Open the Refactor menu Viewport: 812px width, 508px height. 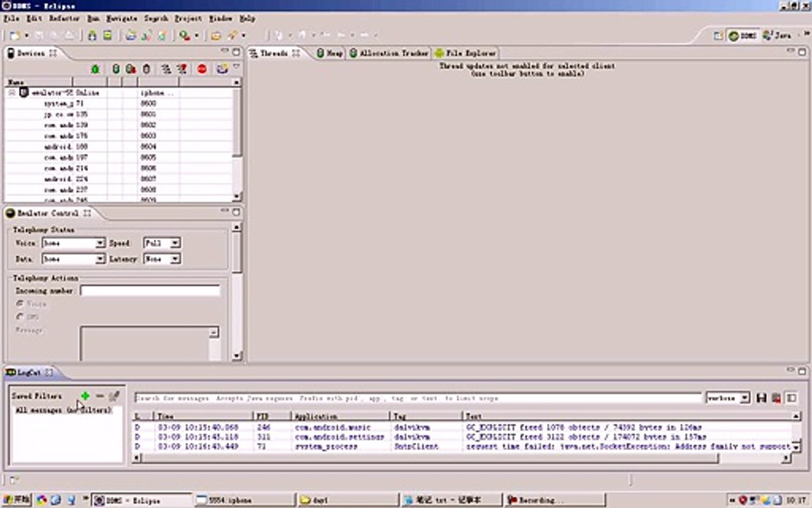(64, 18)
